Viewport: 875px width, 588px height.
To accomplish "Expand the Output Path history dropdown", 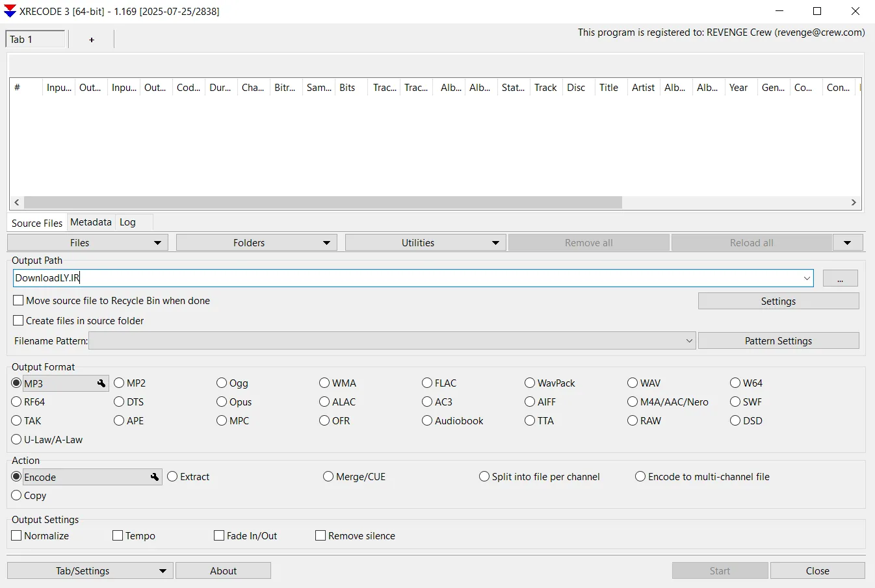I will (807, 278).
